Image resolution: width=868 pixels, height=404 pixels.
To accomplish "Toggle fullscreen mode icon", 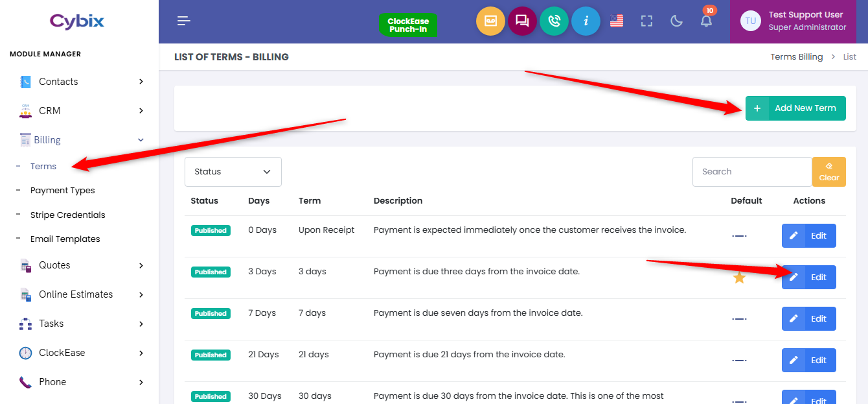I will tap(646, 21).
